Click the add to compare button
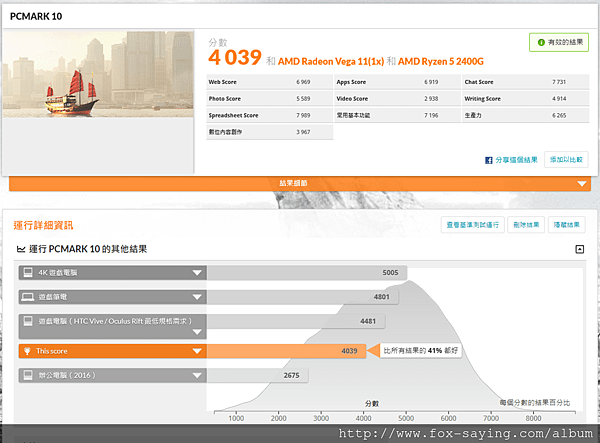600x443 pixels. (566, 160)
